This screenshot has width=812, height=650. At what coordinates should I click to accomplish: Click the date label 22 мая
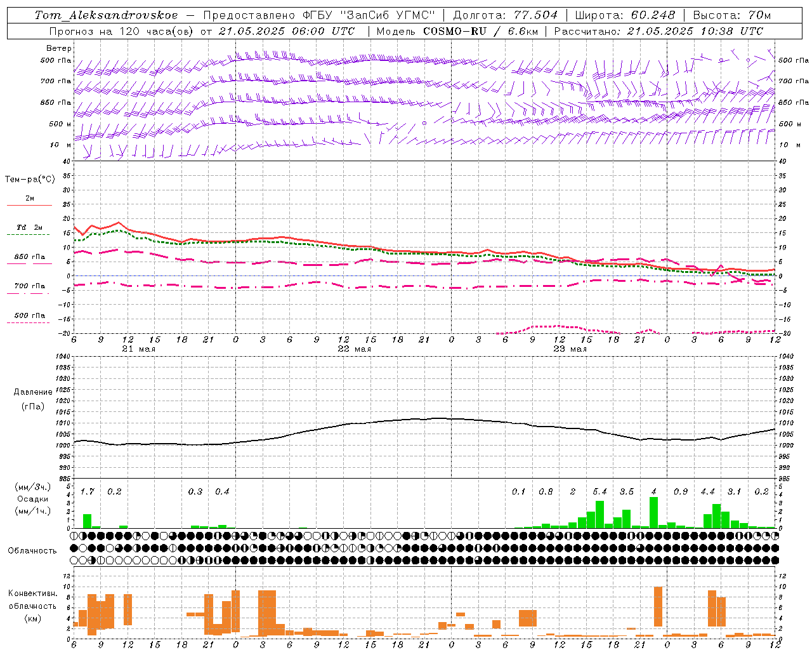click(354, 349)
